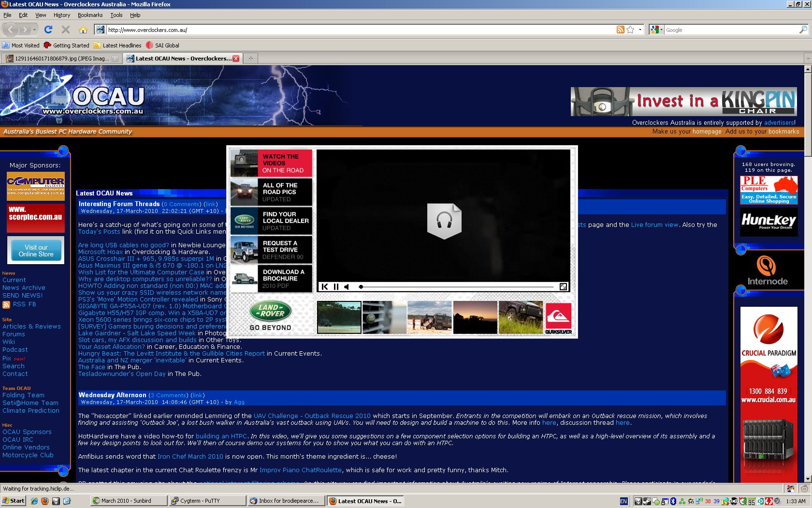Mute the video player volume

pyautogui.click(x=347, y=287)
